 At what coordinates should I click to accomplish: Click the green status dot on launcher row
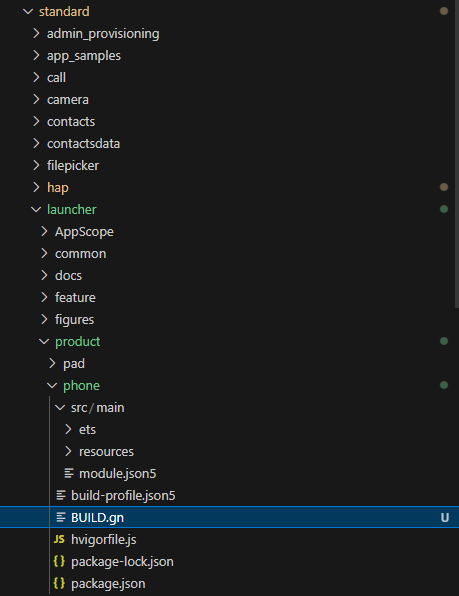[x=444, y=209]
